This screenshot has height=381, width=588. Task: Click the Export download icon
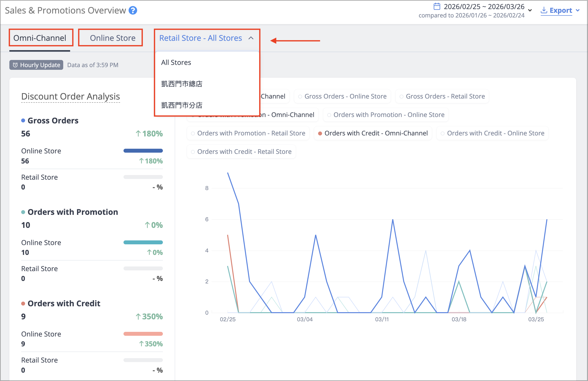pyautogui.click(x=544, y=10)
